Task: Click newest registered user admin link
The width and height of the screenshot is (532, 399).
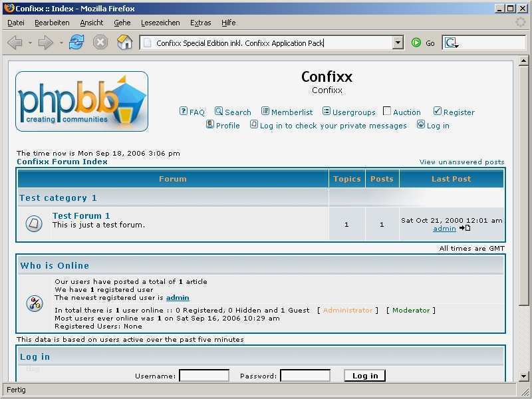Action: (x=178, y=297)
